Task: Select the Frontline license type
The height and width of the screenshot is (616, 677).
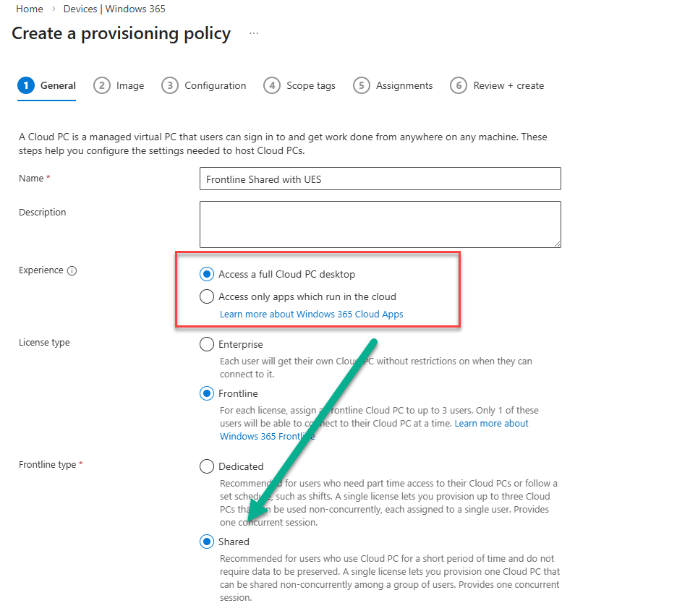Action: [207, 393]
